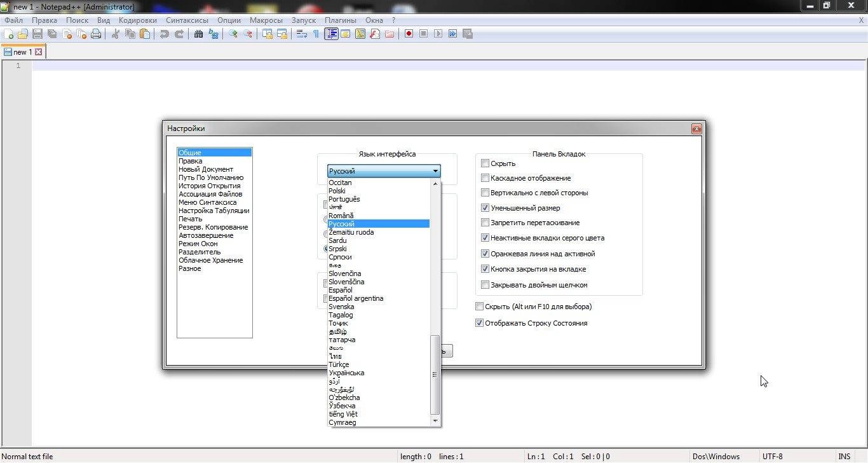Choose Română in language list
Viewport: 868px width, 463px height.
point(379,216)
